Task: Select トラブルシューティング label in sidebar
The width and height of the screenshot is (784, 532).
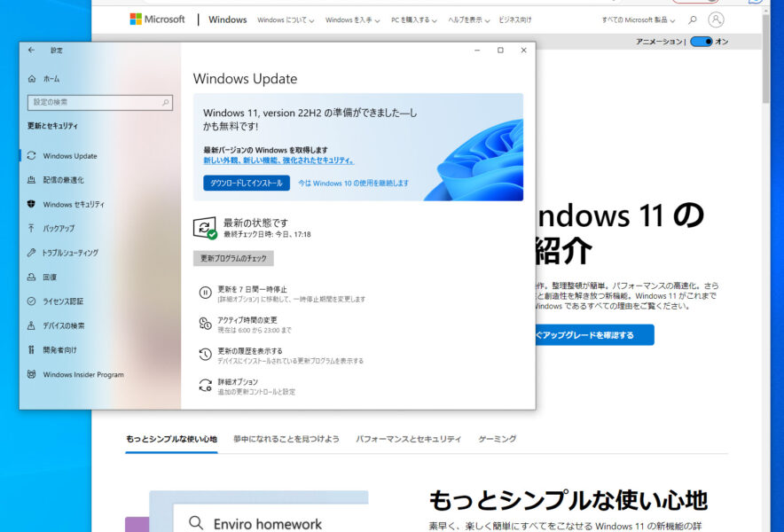Action: pos(70,253)
